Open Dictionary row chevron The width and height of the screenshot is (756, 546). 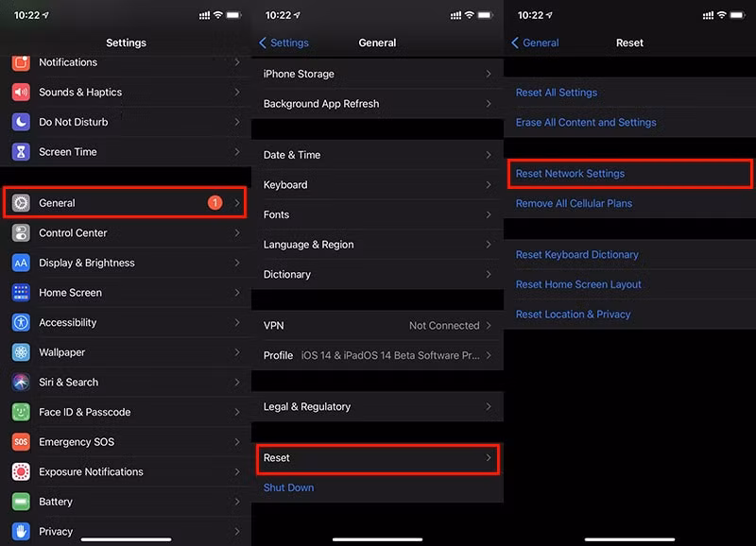pyautogui.click(x=489, y=274)
